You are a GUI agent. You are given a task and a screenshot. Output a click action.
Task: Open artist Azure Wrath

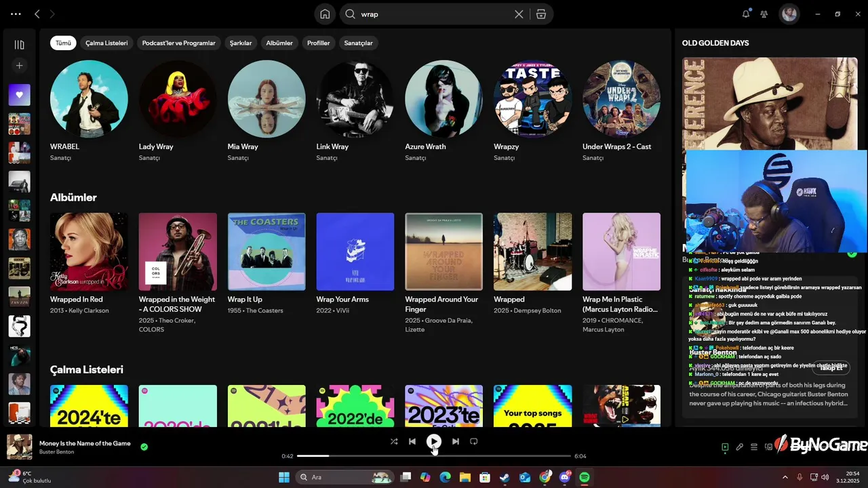[x=443, y=99]
